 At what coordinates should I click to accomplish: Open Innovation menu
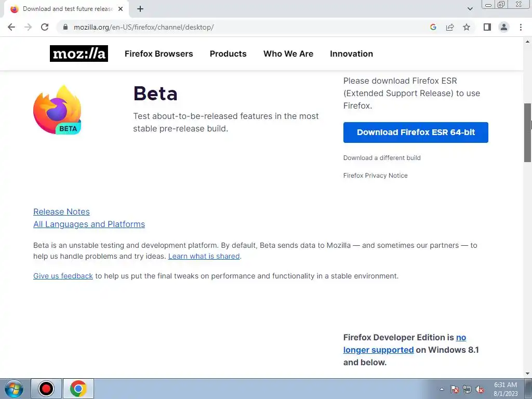coord(352,54)
